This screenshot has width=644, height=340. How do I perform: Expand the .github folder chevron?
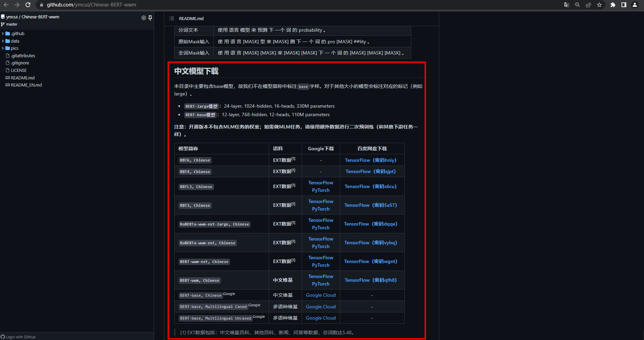click(3, 33)
